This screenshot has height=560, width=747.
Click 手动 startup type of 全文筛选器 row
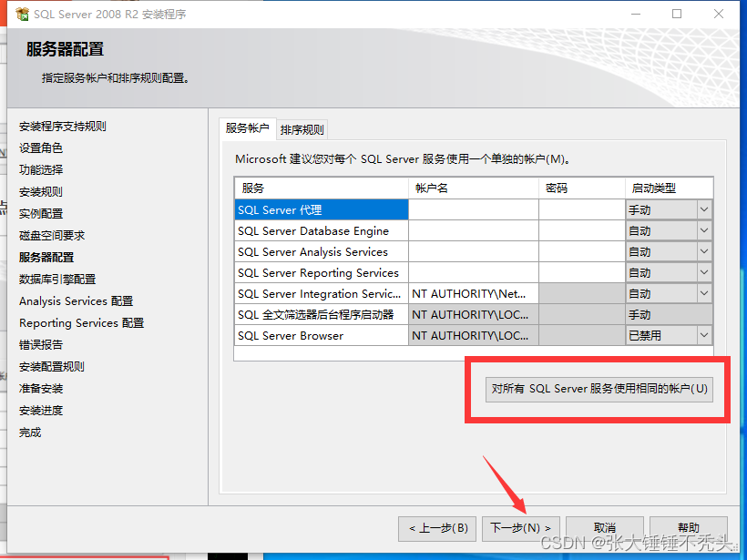pos(669,314)
